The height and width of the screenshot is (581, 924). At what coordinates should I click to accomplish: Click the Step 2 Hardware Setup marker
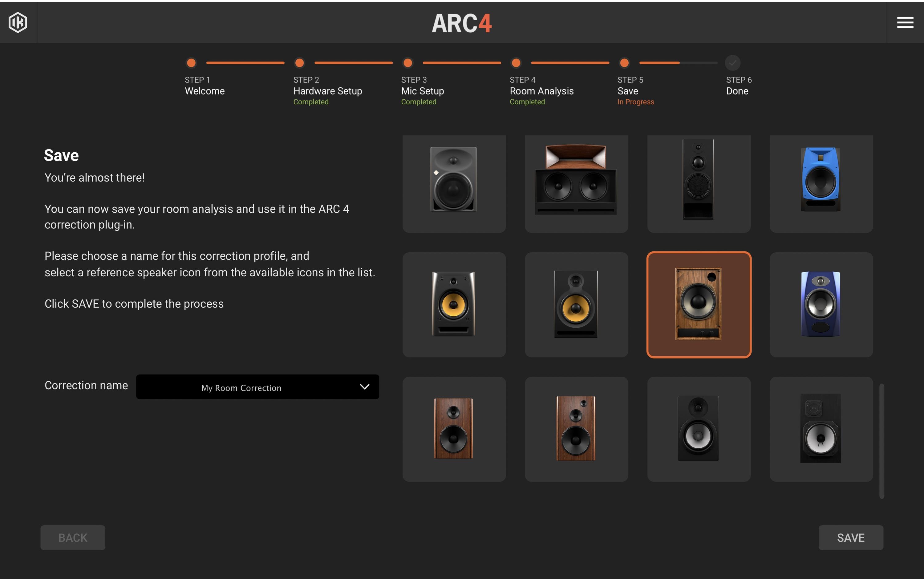(x=299, y=63)
